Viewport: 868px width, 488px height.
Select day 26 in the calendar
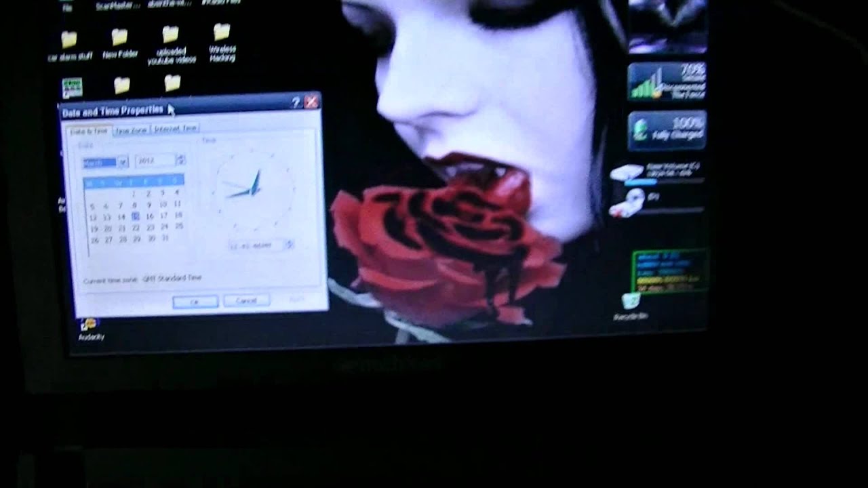click(94, 241)
